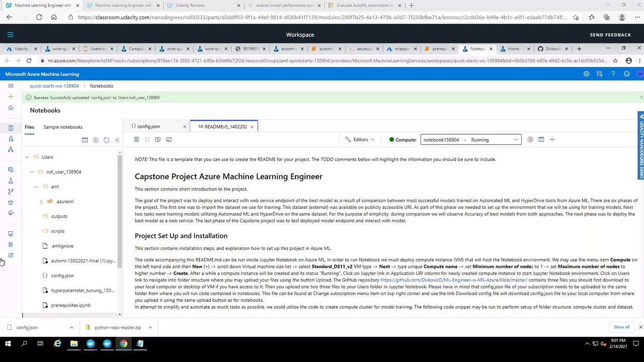Open the editor menu lines icon
The width and height of the screenshot is (644, 362).
click(136, 139)
